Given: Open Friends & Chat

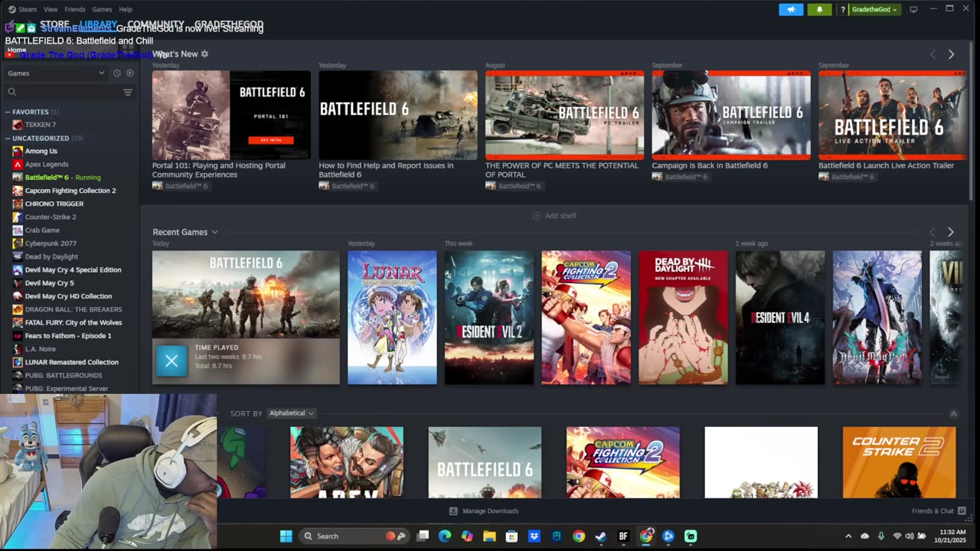Looking at the screenshot, I should coord(939,510).
